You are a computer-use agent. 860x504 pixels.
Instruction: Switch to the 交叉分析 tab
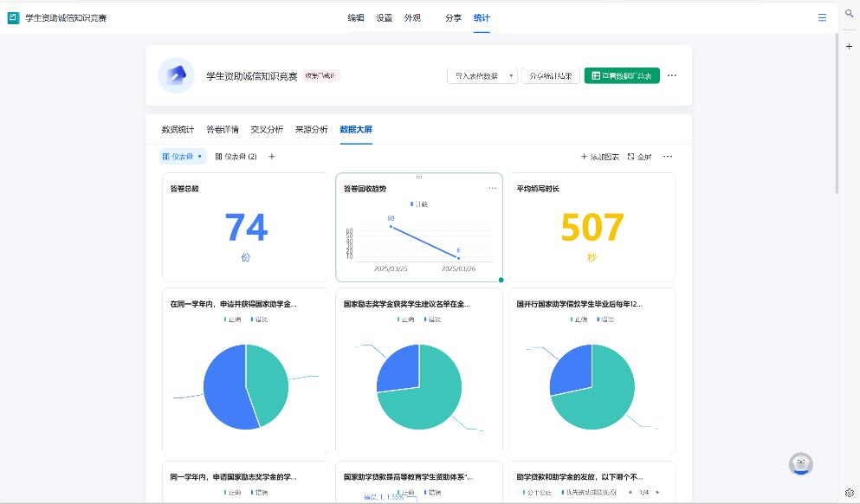(x=267, y=129)
